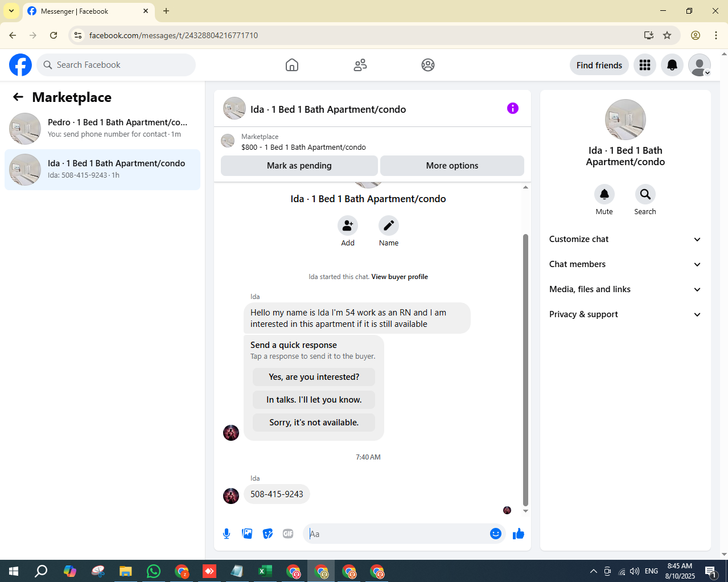Open the browser tab search dropdown

[x=11, y=11]
